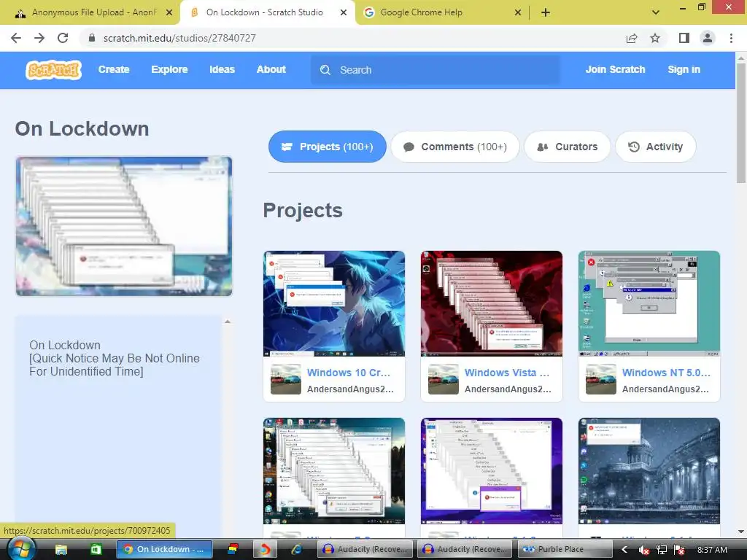Open the About page

coord(271,69)
